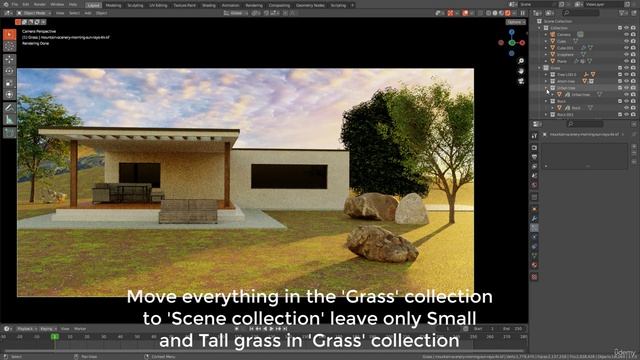Open the Texture properties tab
The width and height of the screenshot is (640, 360).
pyautogui.click(x=534, y=277)
